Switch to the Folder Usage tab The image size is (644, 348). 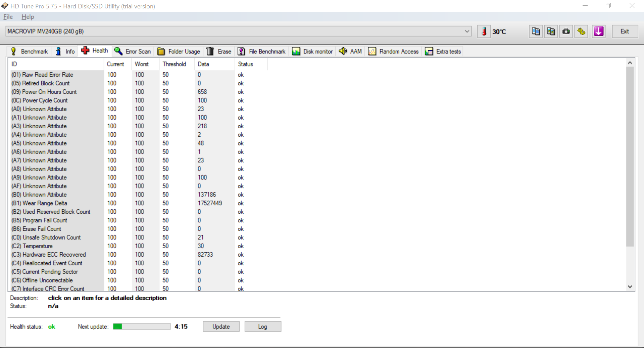click(179, 51)
